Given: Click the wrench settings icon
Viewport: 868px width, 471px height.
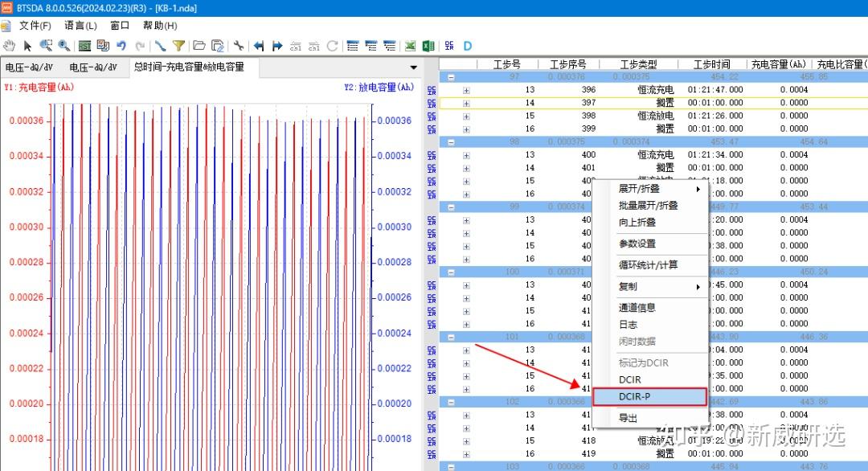Looking at the screenshot, I should tap(239, 45).
